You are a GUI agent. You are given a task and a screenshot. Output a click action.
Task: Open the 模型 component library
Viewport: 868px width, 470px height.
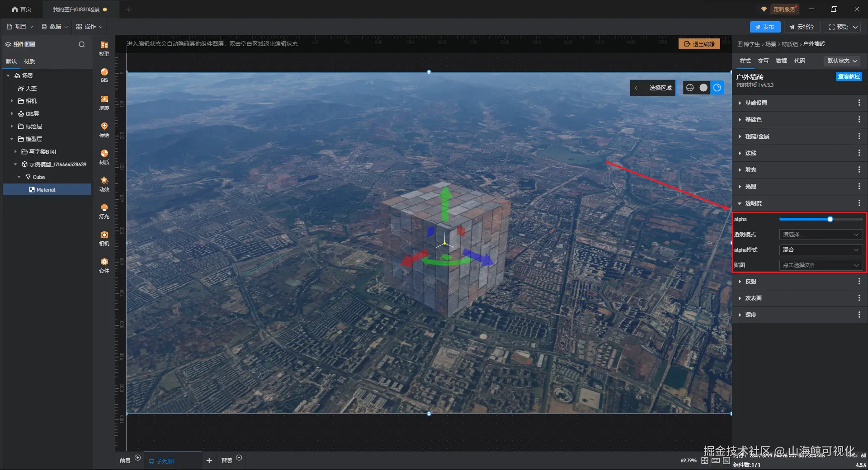coord(104,48)
